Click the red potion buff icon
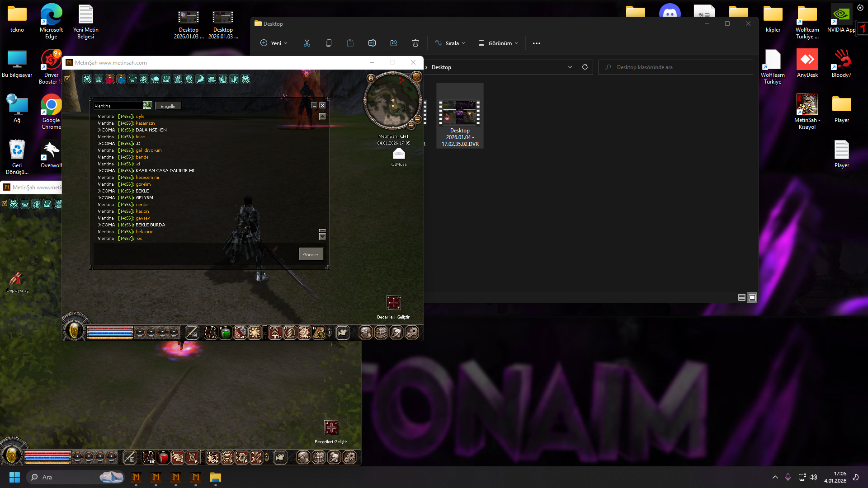This screenshot has height=488, width=868. click(110, 80)
